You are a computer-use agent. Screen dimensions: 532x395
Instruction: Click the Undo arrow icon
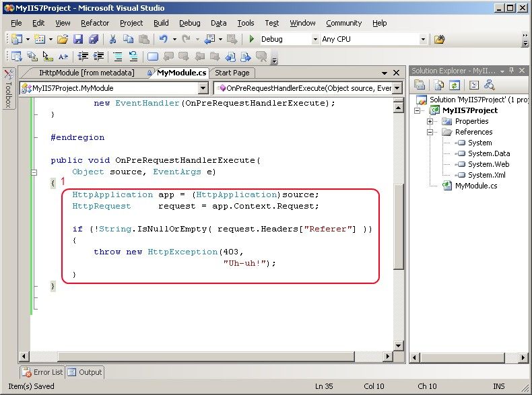pyautogui.click(x=164, y=39)
